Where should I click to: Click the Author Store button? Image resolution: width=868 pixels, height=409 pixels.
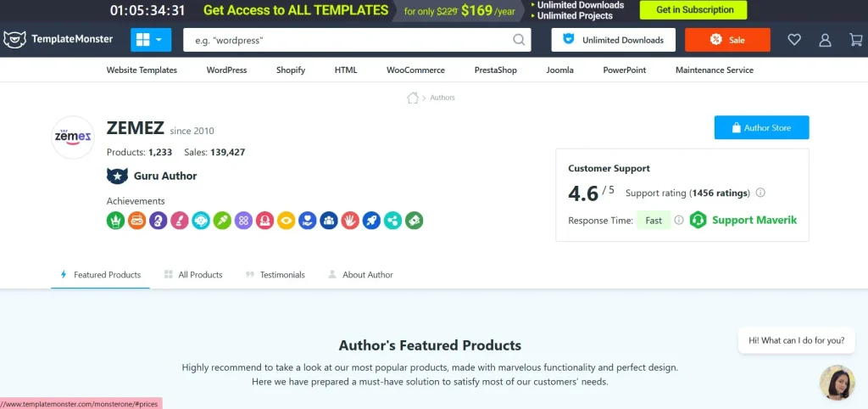(761, 127)
